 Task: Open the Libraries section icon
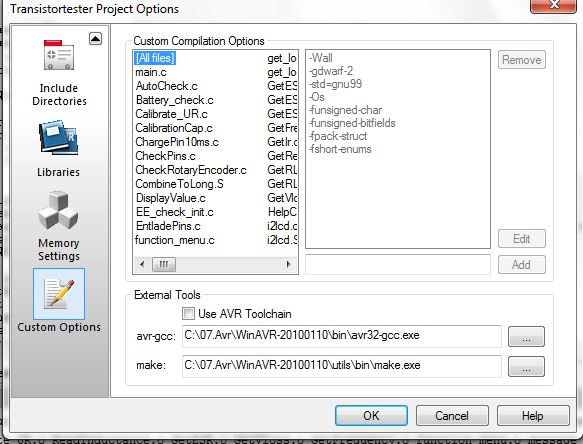[x=58, y=137]
